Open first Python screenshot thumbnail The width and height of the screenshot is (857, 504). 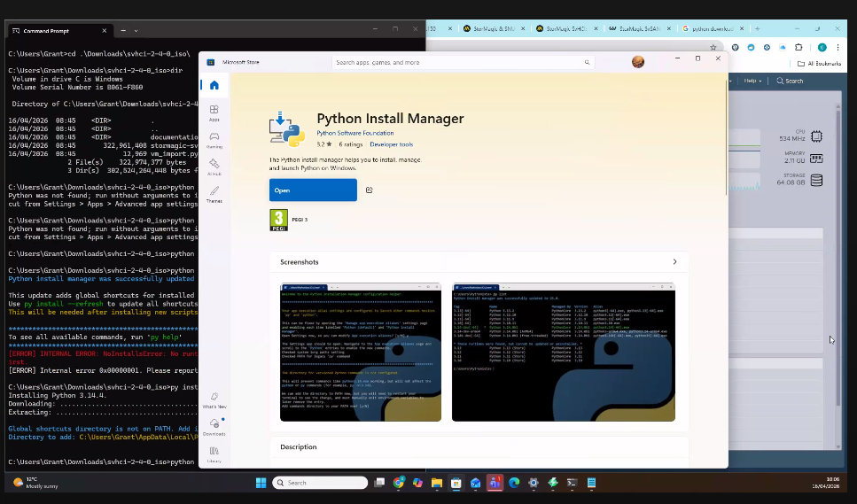(x=360, y=353)
